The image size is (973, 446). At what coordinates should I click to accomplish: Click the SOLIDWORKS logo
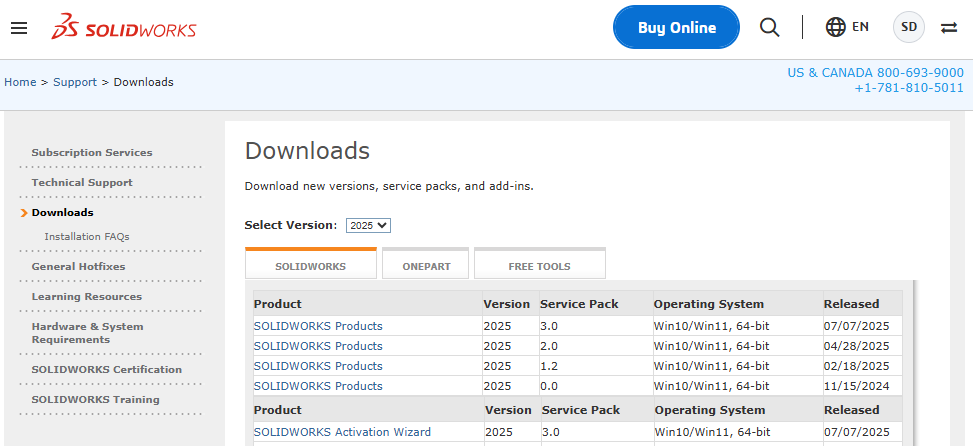pyautogui.click(x=124, y=28)
